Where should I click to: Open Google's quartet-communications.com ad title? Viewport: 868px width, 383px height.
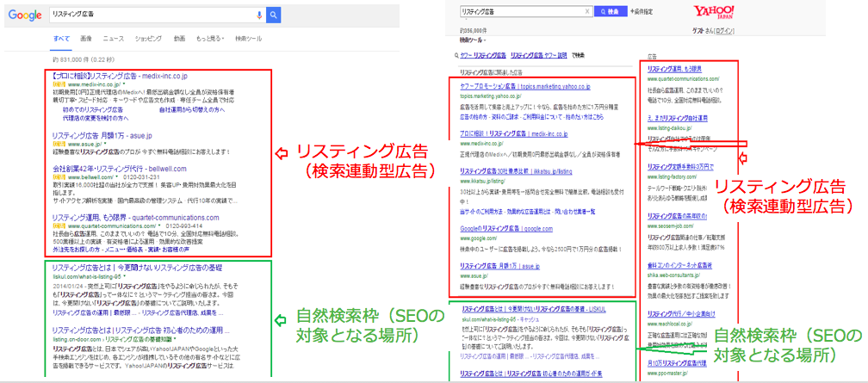point(135,218)
